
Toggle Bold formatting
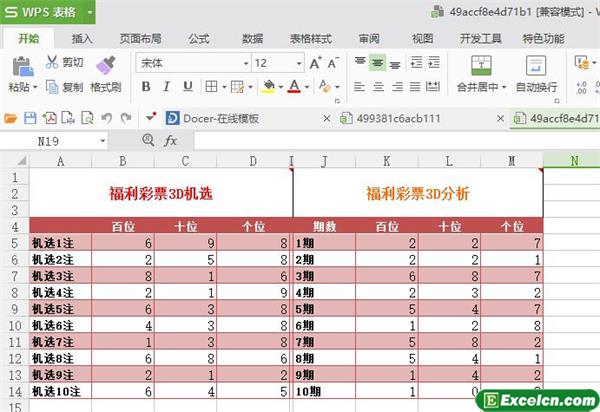[146, 86]
